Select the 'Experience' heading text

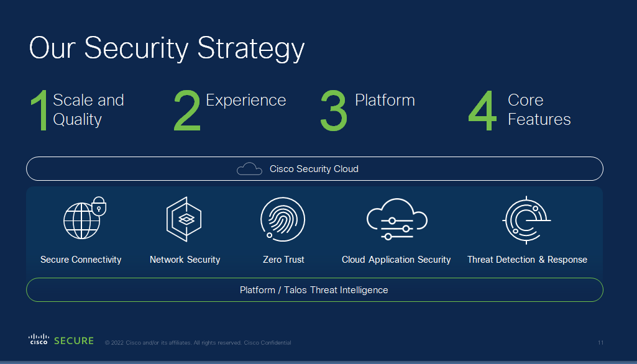pos(245,101)
